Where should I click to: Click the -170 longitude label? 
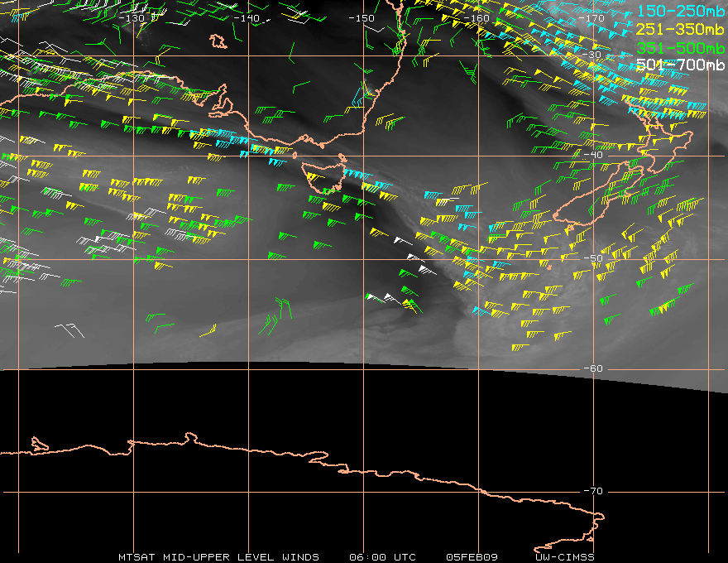pos(591,18)
